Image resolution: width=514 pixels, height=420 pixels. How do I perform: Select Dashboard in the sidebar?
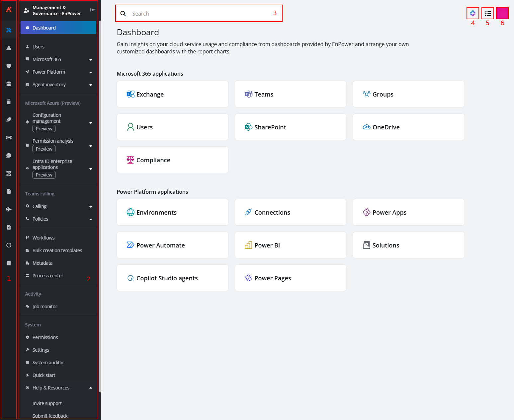coord(58,28)
